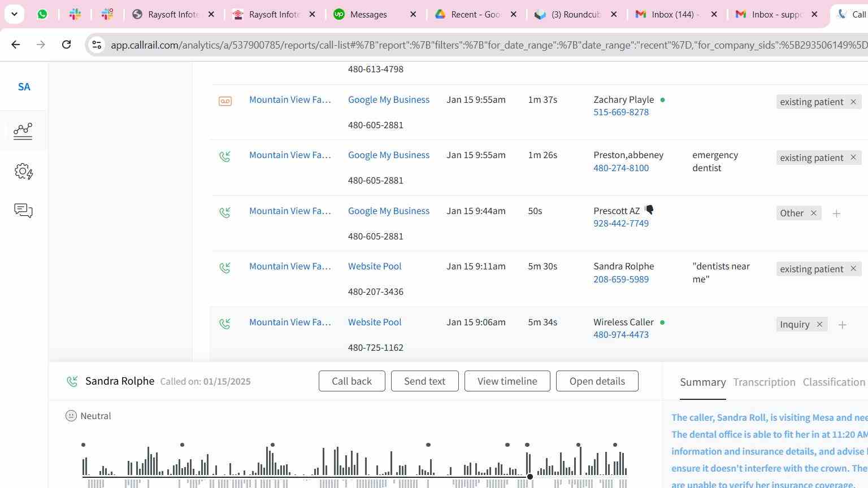Viewport: 868px width, 488px height.
Task: Click phone number 480-974-4473
Action: (621, 334)
